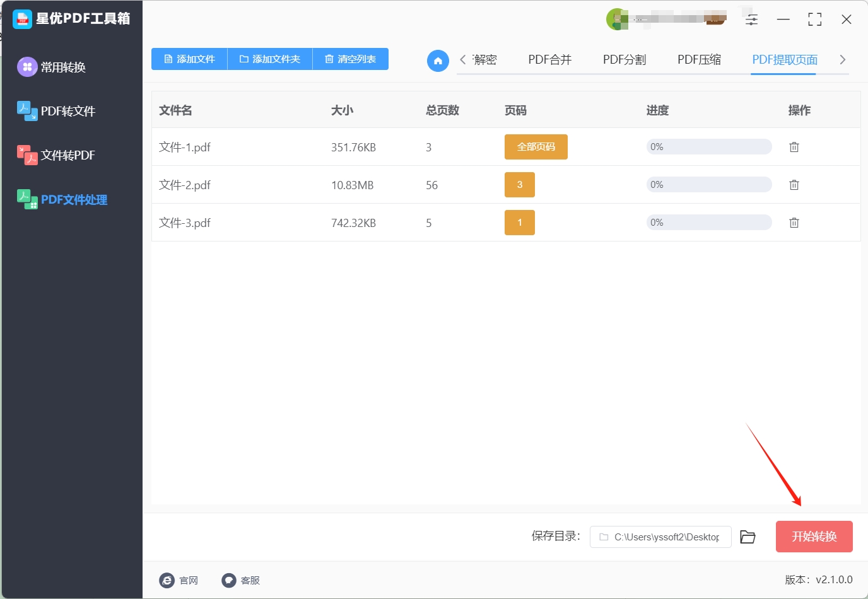
Task: Click the user avatar in title bar
Action: tap(617, 20)
